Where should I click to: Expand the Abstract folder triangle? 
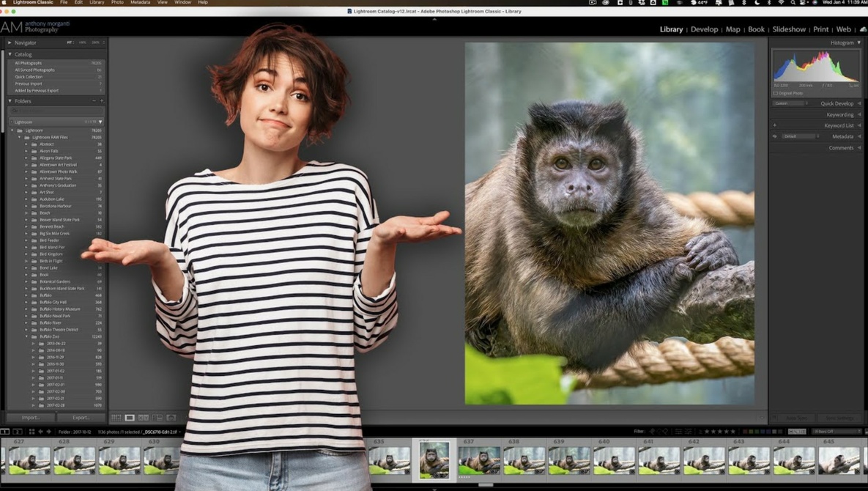(x=26, y=144)
